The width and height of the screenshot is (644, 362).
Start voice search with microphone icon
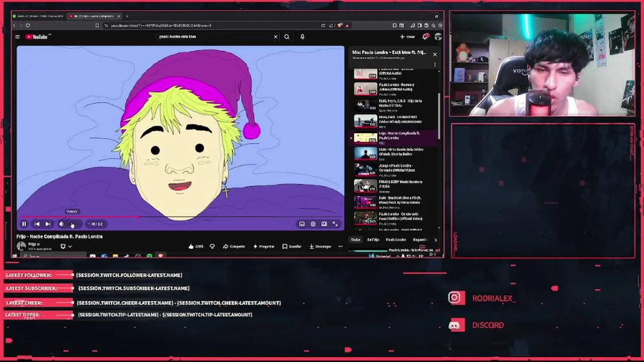(x=302, y=37)
